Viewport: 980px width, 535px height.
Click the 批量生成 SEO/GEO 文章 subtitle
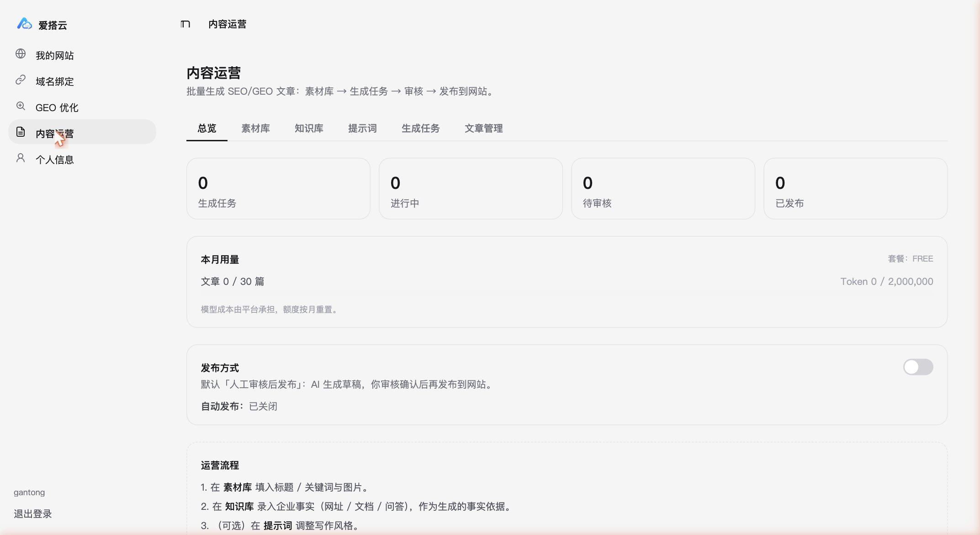click(x=341, y=91)
